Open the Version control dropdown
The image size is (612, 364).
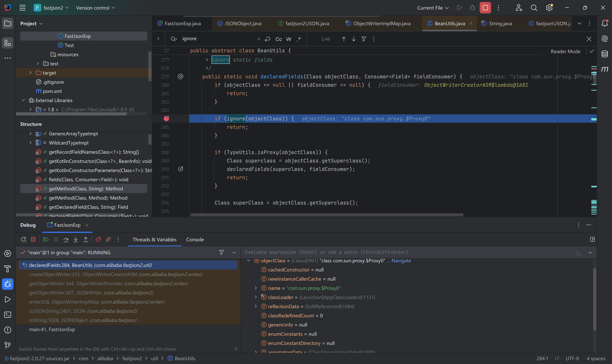pos(95,8)
